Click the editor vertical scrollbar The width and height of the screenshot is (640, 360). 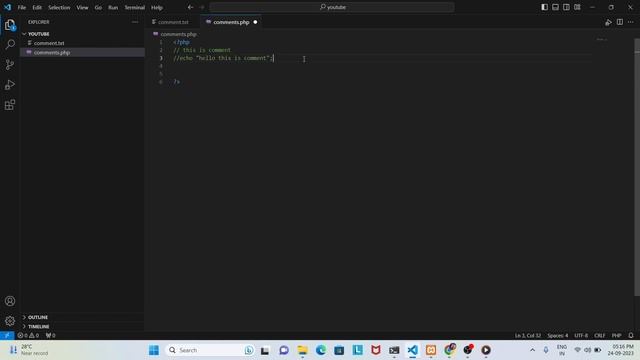tap(637, 167)
